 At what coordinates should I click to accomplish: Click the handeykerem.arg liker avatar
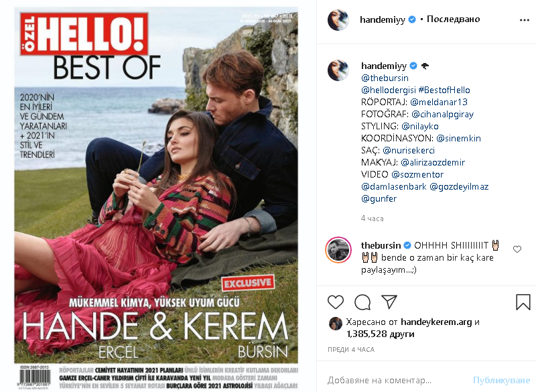(336, 323)
